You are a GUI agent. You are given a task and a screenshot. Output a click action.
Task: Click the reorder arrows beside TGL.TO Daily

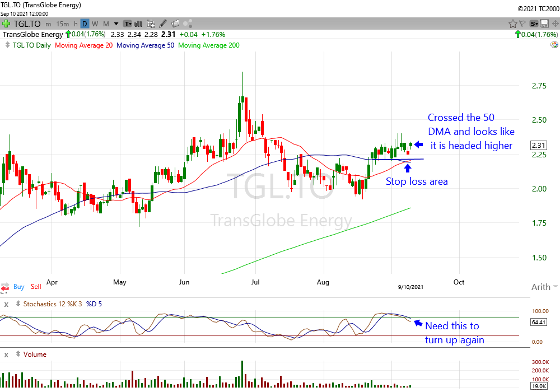(7, 45)
